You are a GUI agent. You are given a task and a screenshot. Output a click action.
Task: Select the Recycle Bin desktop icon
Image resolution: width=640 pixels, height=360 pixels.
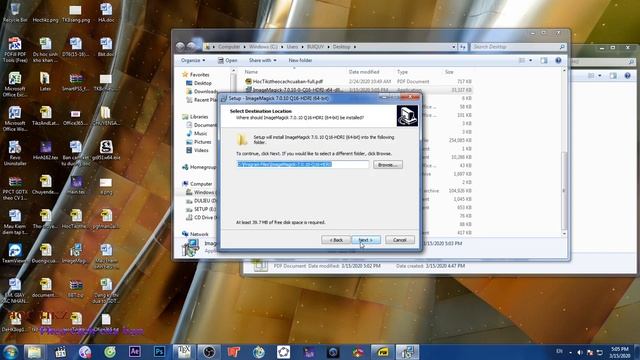15,12
